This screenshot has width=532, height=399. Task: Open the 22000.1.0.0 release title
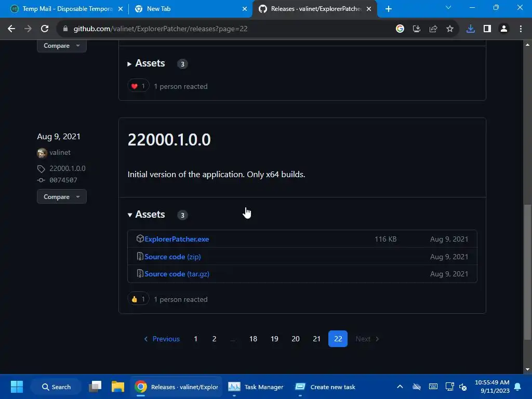(169, 139)
